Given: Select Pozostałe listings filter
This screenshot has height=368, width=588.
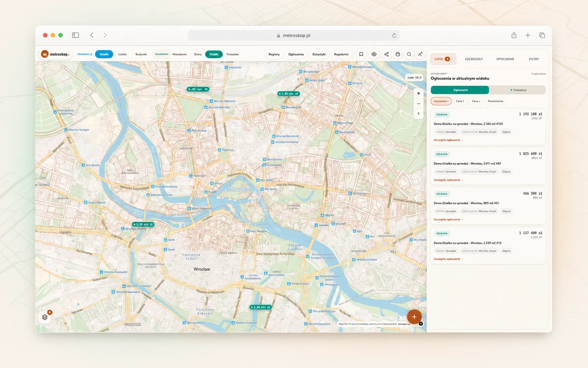Looking at the screenshot, I should pyautogui.click(x=233, y=54).
